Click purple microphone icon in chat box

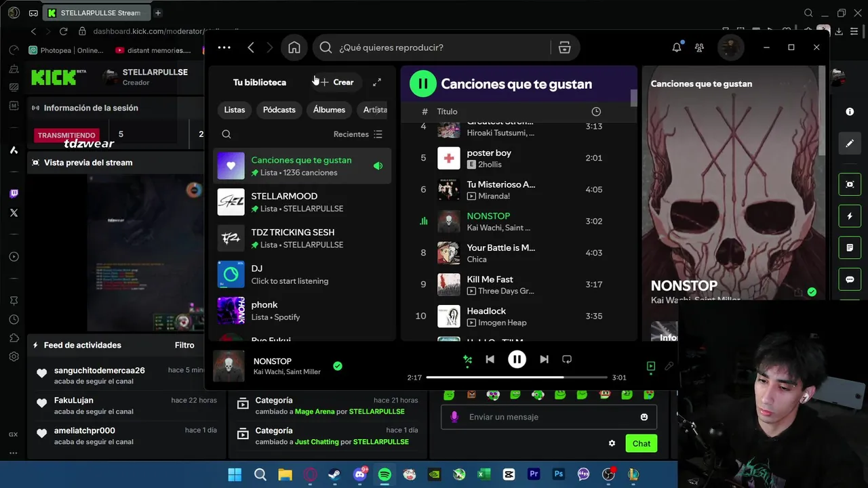point(454,417)
